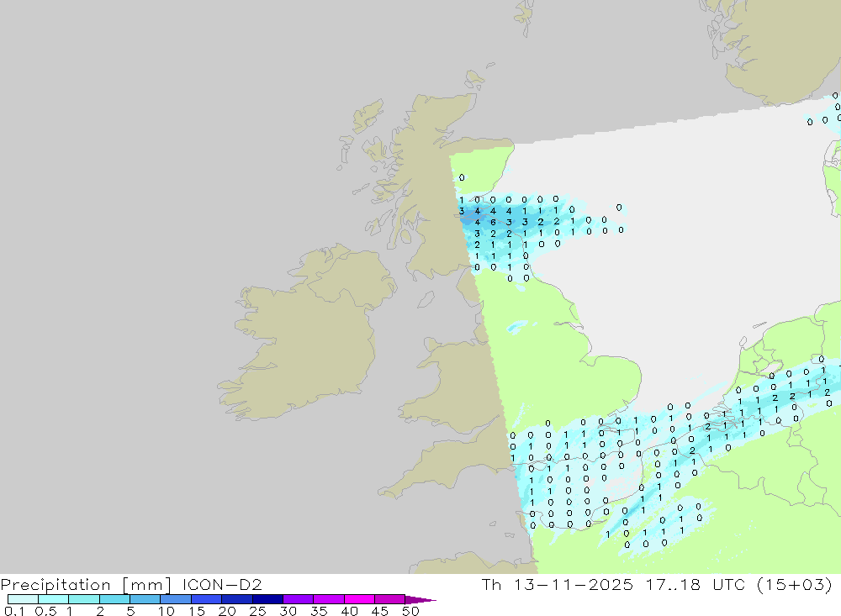
Task: Click the arrow tip above 50 mm
Action: (420, 599)
